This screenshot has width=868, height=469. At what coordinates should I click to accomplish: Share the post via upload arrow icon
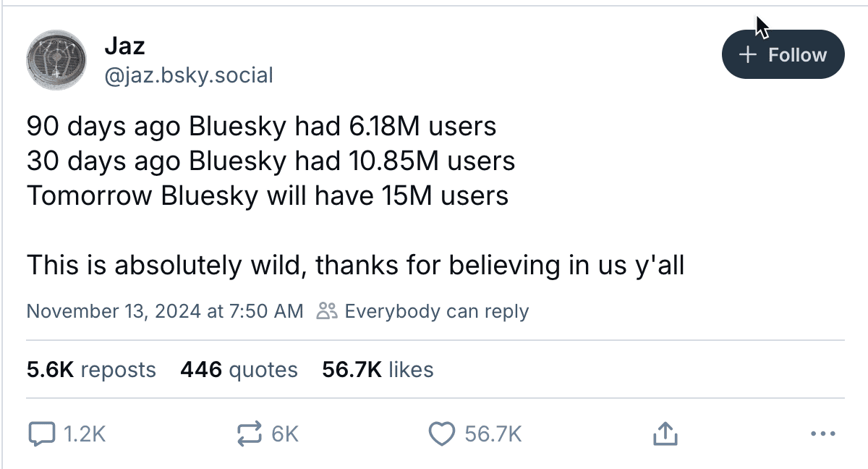pos(664,434)
